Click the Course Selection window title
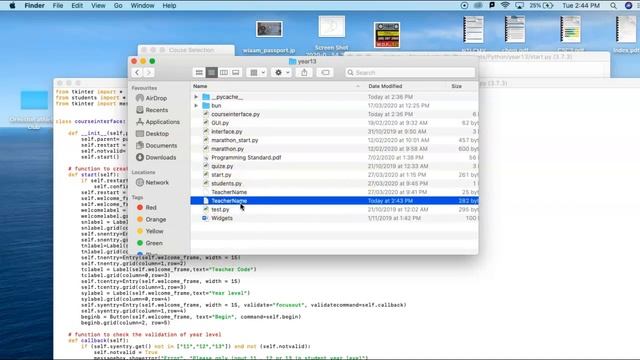 [x=191, y=50]
